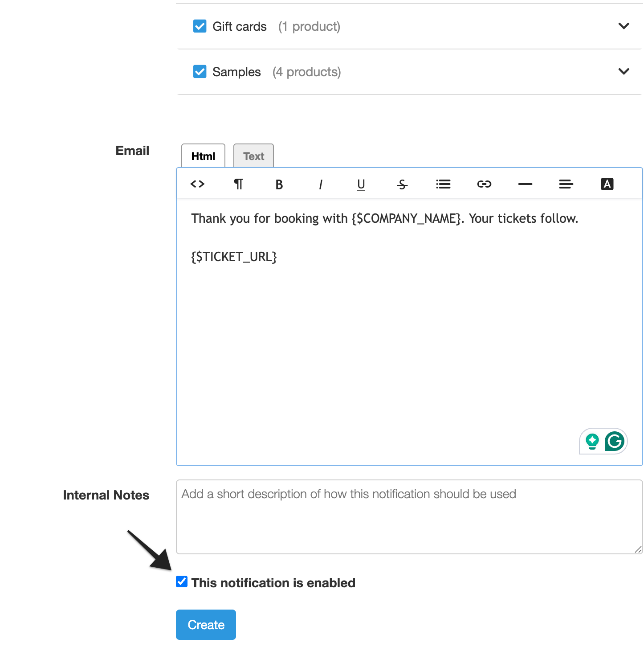644x647 pixels.
Task: Toggle strikethrough formatting in email editor
Action: pyautogui.click(x=402, y=184)
